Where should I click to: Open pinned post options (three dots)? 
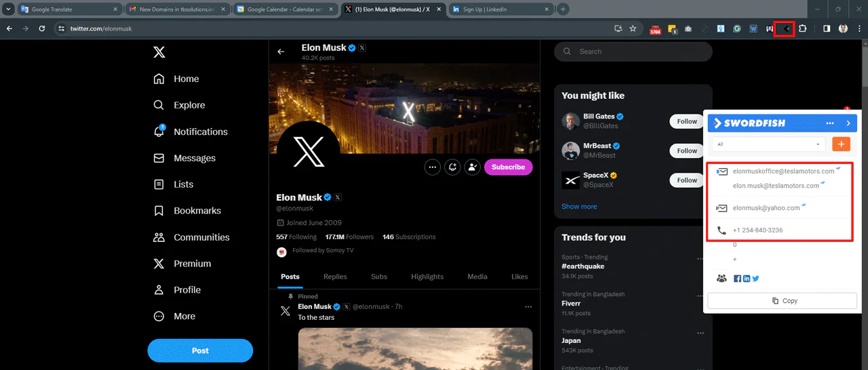coord(528,307)
